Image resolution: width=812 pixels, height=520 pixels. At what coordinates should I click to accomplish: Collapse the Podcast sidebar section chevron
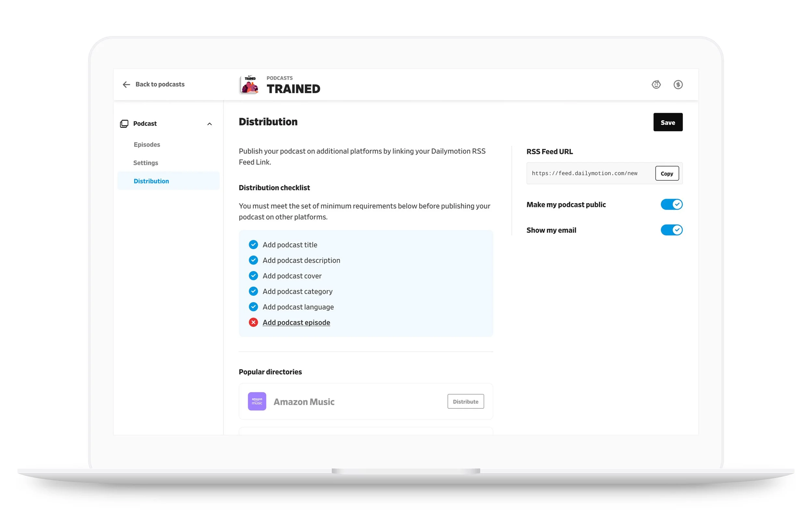[x=209, y=124]
